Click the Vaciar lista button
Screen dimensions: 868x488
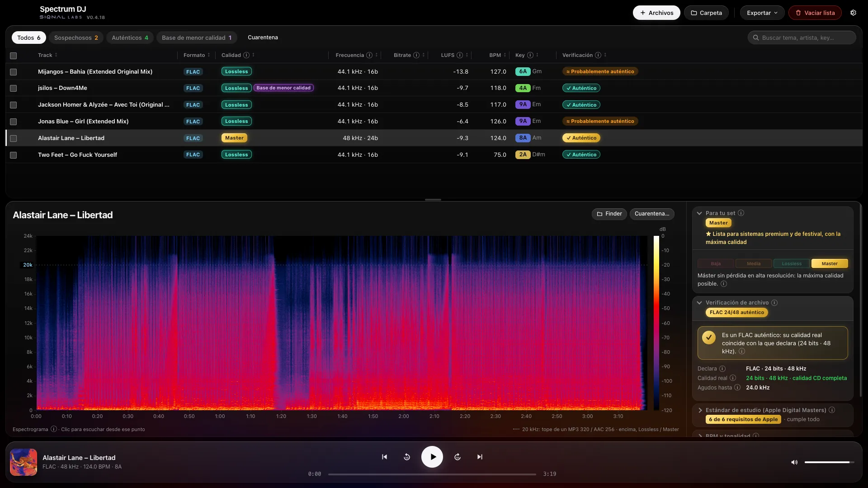click(x=815, y=13)
